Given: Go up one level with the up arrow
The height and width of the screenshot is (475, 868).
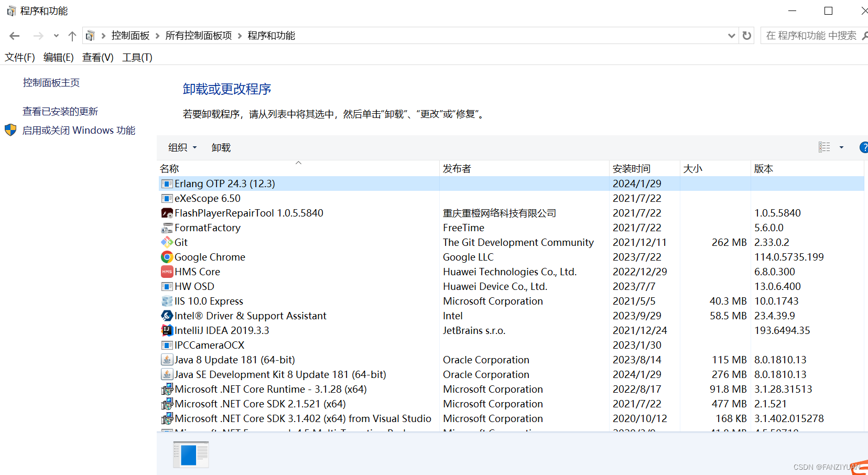Looking at the screenshot, I should point(72,36).
